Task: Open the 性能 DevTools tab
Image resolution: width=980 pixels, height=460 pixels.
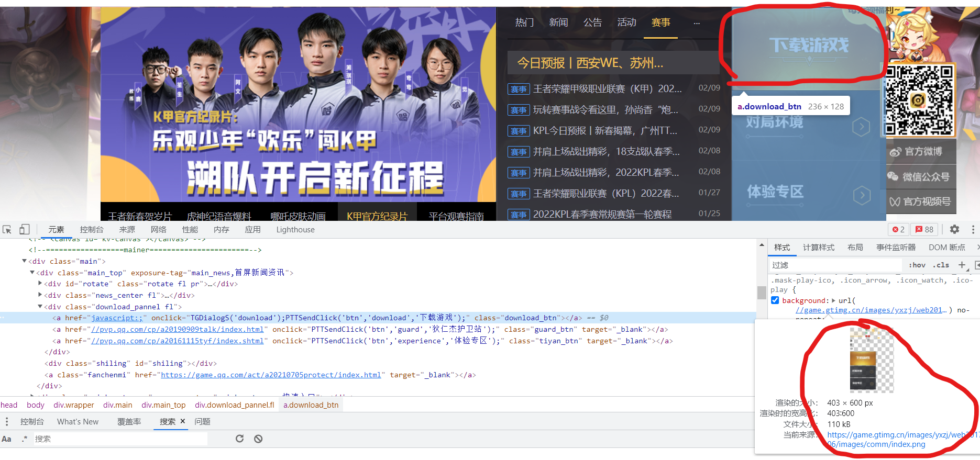Action: click(x=190, y=229)
